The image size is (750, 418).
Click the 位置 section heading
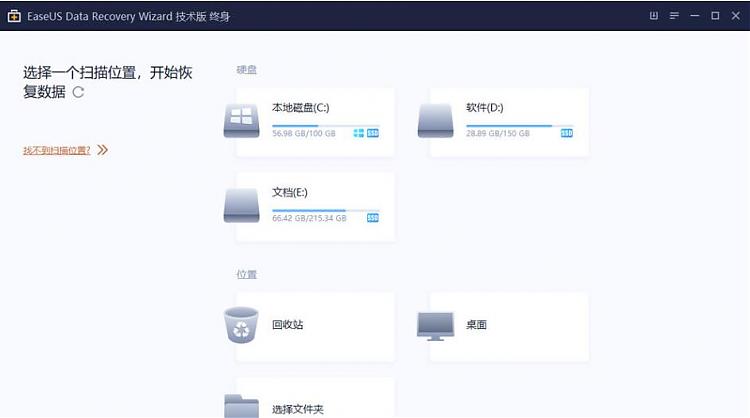[x=246, y=274]
